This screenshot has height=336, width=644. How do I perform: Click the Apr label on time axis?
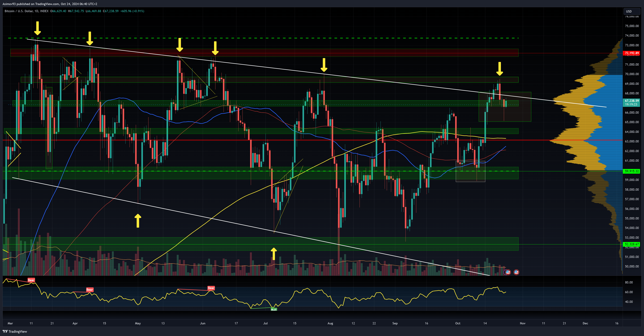pyautogui.click(x=75, y=323)
